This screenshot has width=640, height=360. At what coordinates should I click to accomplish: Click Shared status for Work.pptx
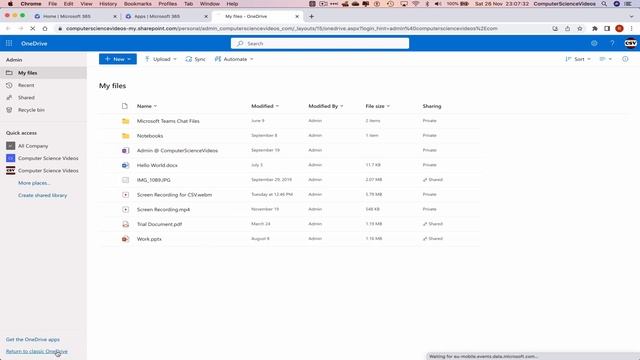coord(433,239)
